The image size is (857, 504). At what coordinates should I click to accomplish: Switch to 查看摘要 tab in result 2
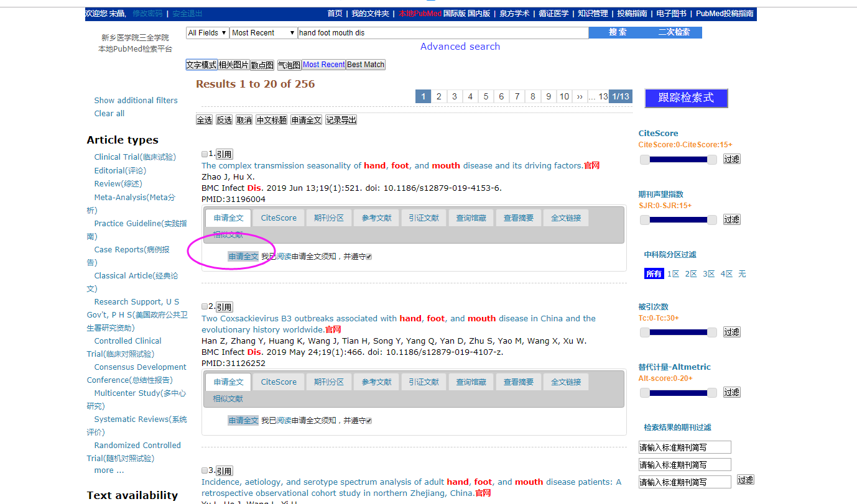519,382
